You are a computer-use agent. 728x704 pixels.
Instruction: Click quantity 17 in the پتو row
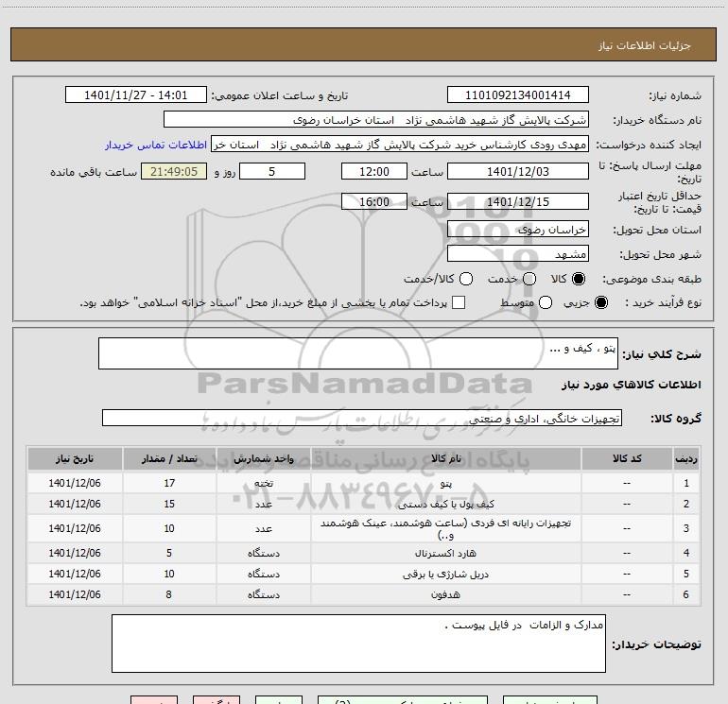(169, 483)
